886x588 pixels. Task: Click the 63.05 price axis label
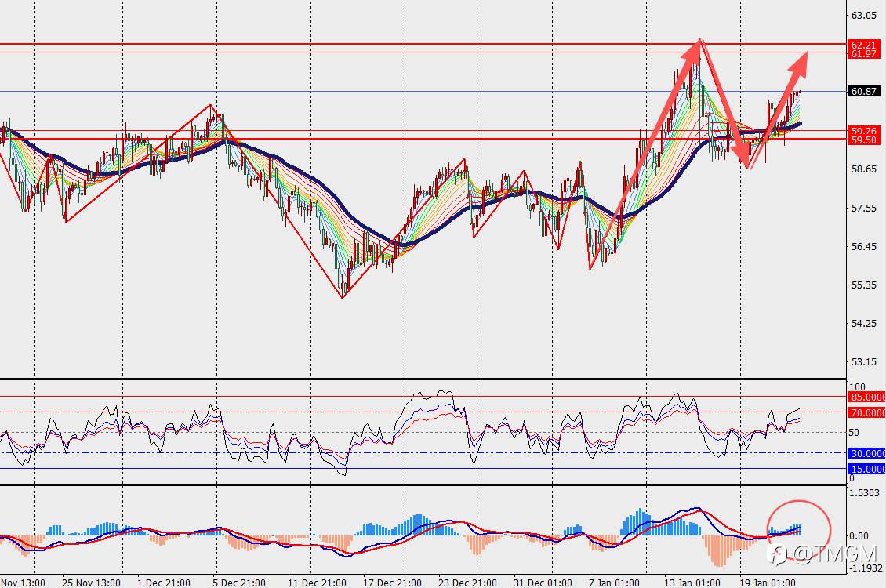tap(864, 15)
